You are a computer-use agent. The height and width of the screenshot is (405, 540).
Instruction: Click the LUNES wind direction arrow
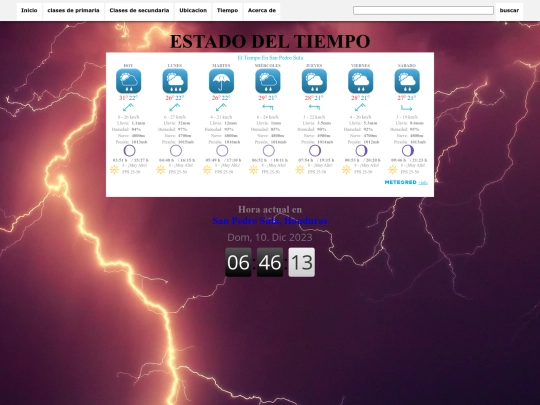(175, 107)
